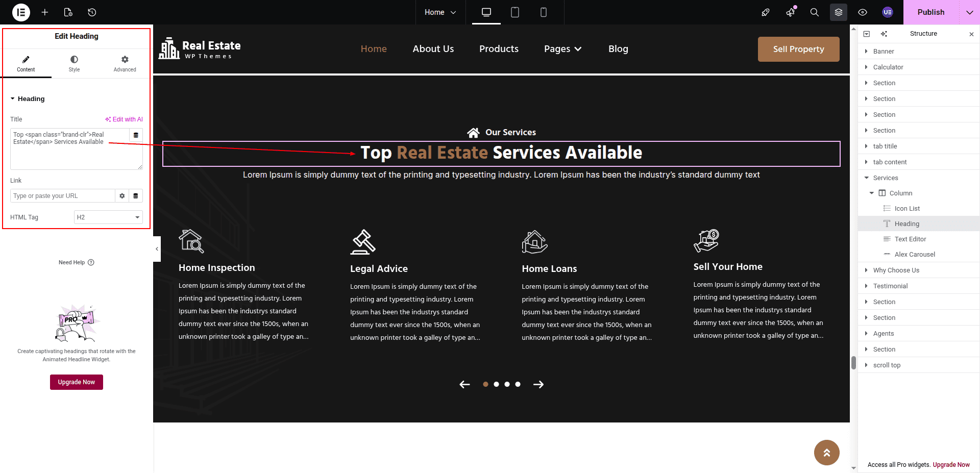The image size is (980, 473).
Task: Click the Link URL input field
Action: pos(62,196)
